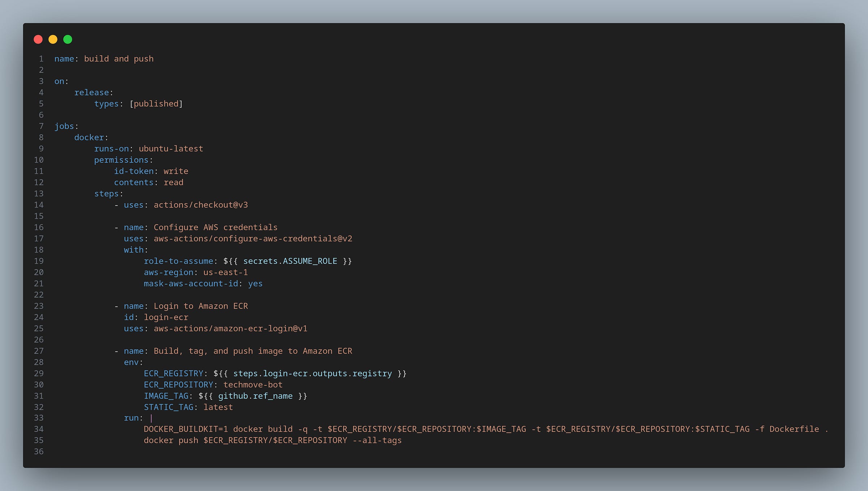Click the text 'build and push' on line 1

(119, 59)
